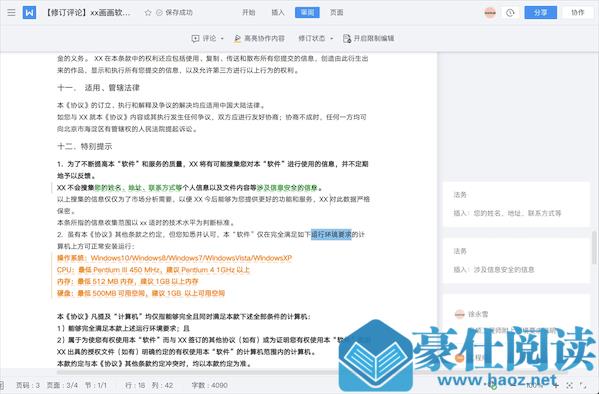Click the 评论 comment button

point(204,38)
